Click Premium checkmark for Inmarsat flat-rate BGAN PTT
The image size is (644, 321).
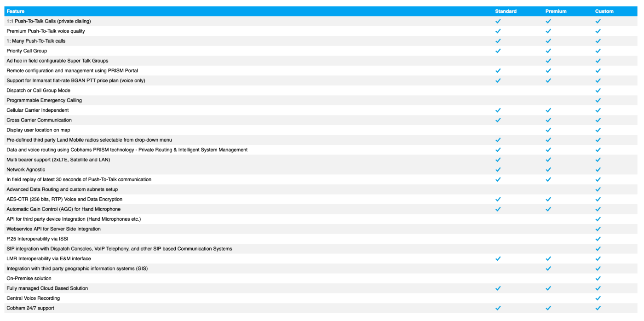548,80
